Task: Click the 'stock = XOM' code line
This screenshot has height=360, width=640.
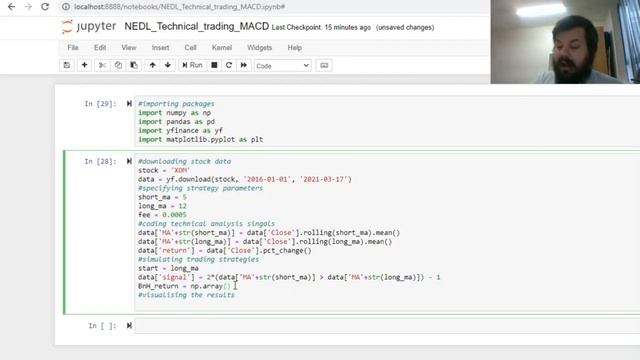Action: pyautogui.click(x=164, y=170)
